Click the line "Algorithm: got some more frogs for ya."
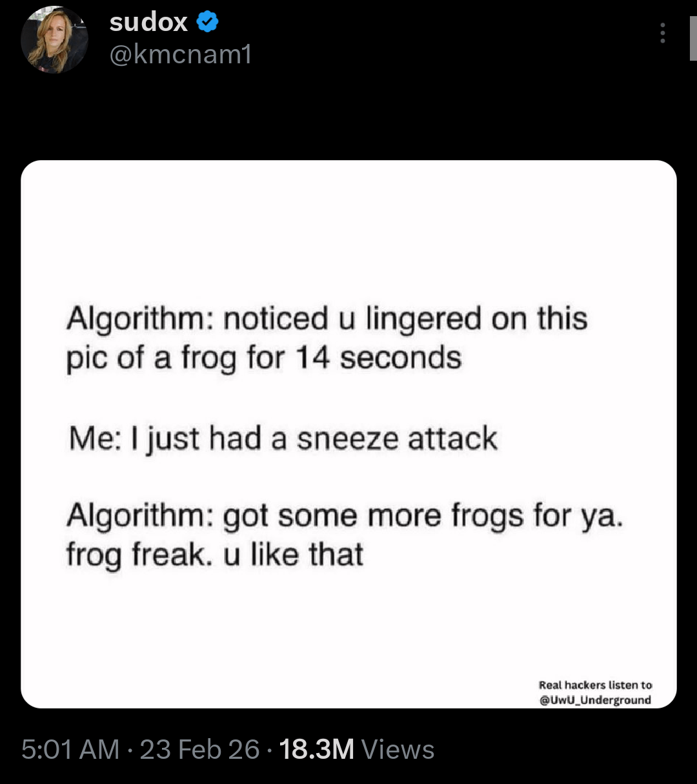Image resolution: width=697 pixels, height=784 pixels. tap(345, 517)
